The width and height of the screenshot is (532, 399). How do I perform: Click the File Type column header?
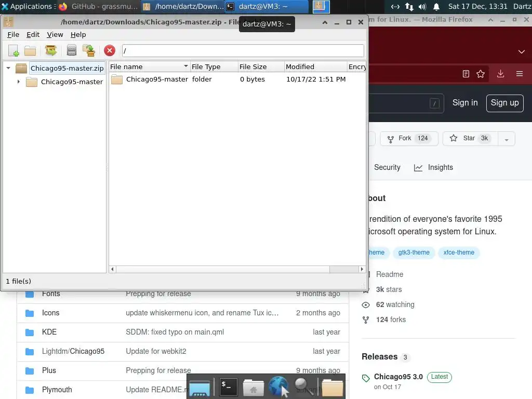(x=214, y=67)
